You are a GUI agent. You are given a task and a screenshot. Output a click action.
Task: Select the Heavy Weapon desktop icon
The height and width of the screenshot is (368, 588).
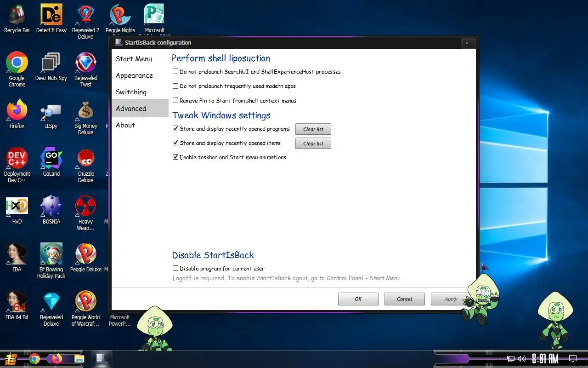(85, 213)
